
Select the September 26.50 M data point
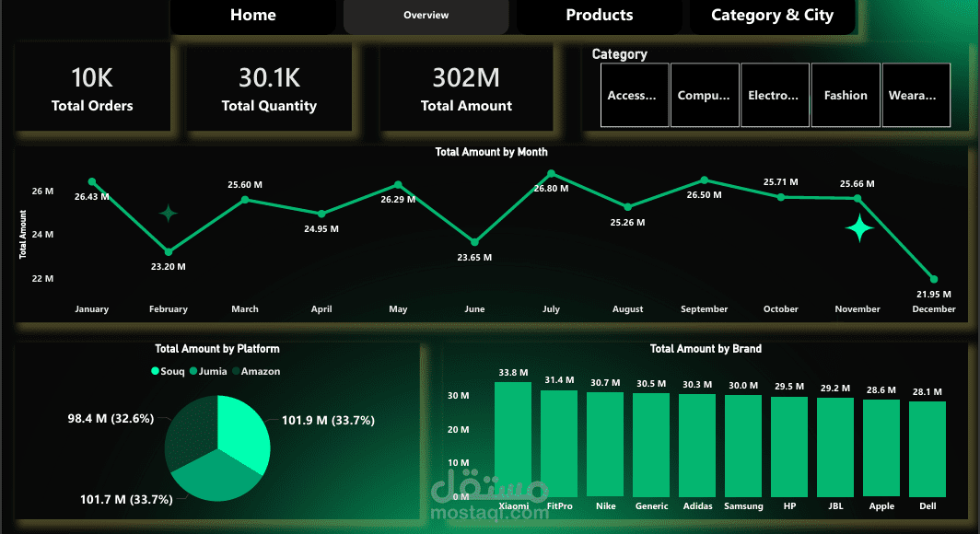(705, 180)
